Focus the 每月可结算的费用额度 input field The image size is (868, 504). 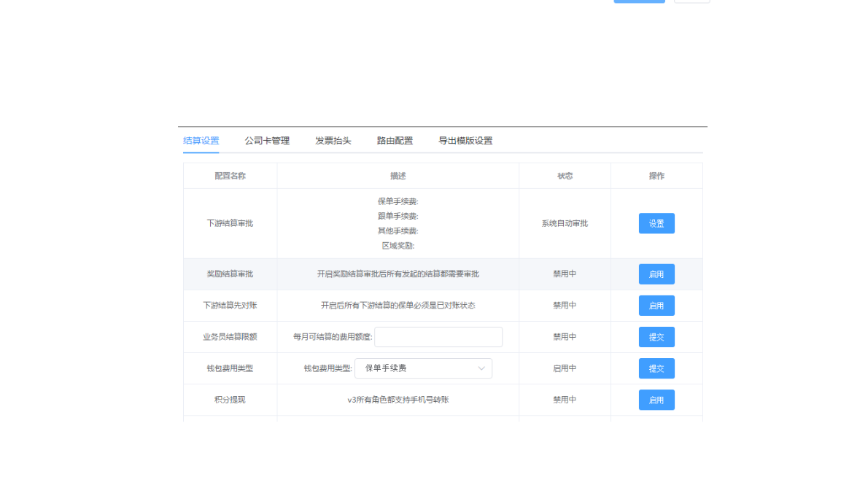438,337
